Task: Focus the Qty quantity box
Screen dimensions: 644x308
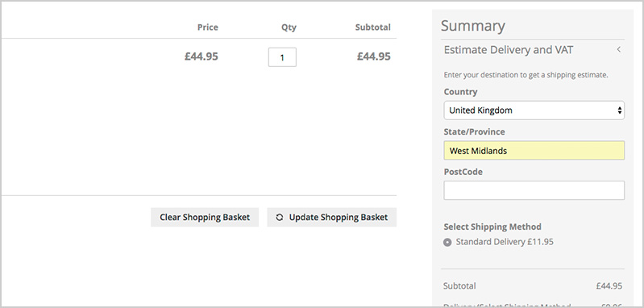Action: 282,57
